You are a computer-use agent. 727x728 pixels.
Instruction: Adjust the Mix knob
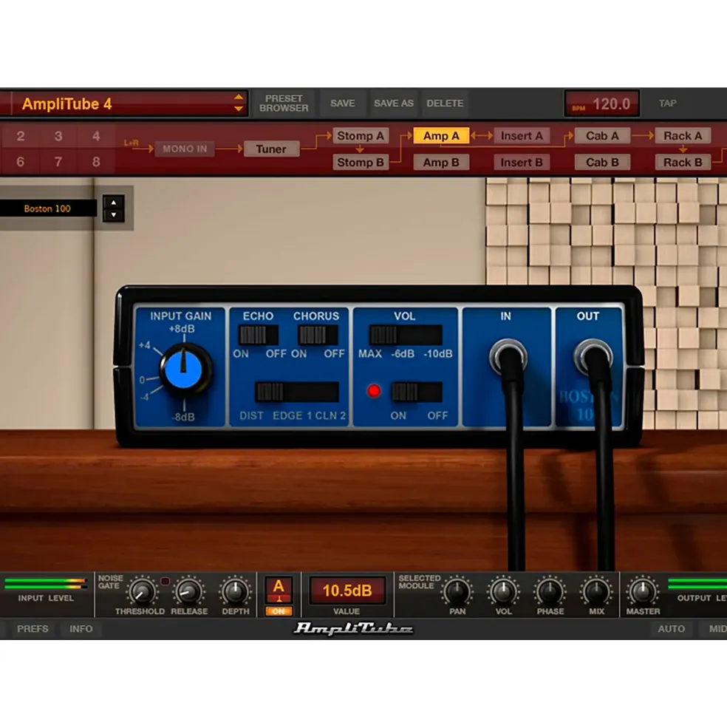pos(596,591)
